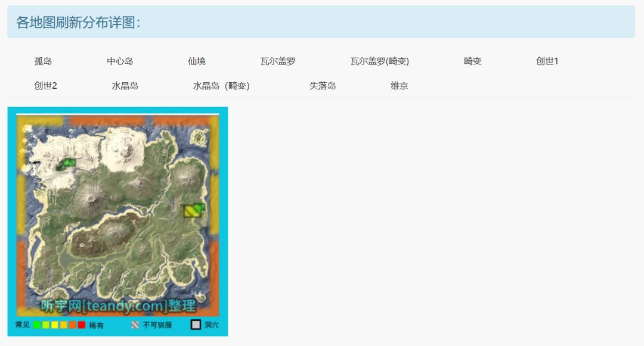Click the 洞穴 legend label
Image resolution: width=644 pixels, height=346 pixels.
(212, 325)
